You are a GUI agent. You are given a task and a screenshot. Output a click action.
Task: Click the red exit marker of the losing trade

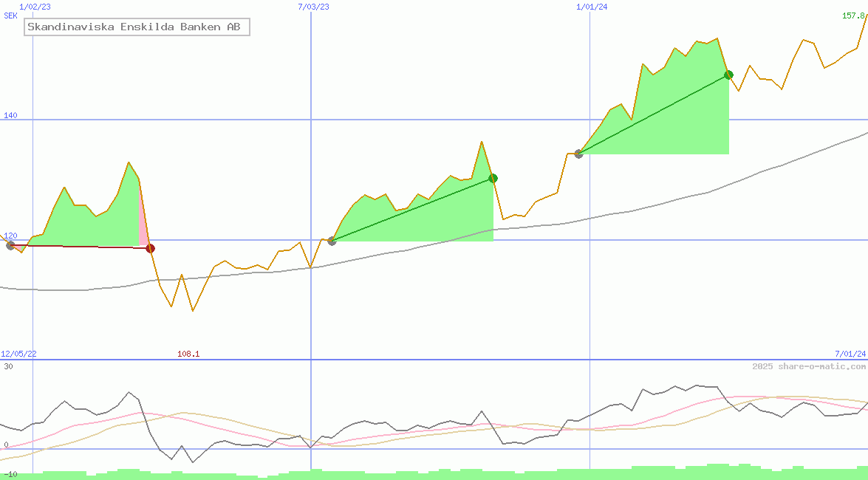(150, 248)
